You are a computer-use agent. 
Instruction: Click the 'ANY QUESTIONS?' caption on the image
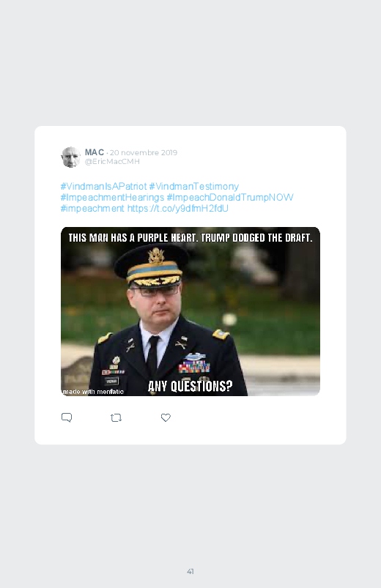190,386
